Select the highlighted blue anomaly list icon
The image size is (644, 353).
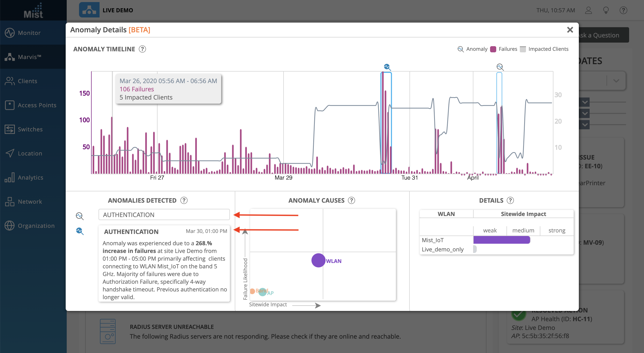(x=80, y=231)
